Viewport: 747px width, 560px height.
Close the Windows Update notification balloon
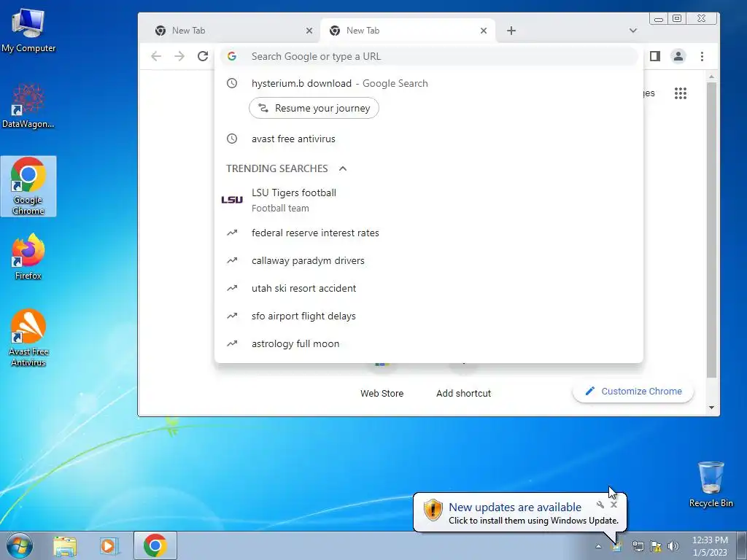pos(614,505)
